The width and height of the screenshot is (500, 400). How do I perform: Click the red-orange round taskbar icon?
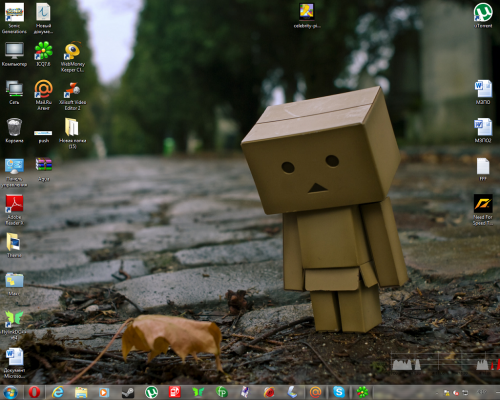269,392
